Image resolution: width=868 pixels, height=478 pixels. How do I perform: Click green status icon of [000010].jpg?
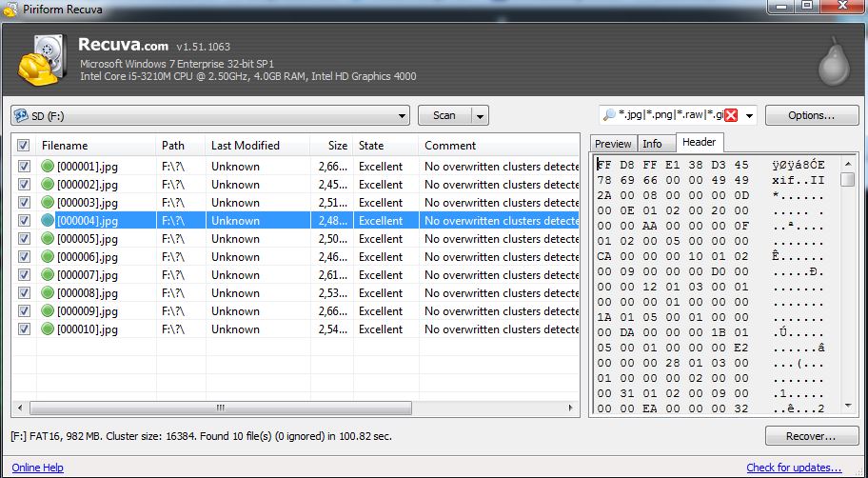click(48, 329)
